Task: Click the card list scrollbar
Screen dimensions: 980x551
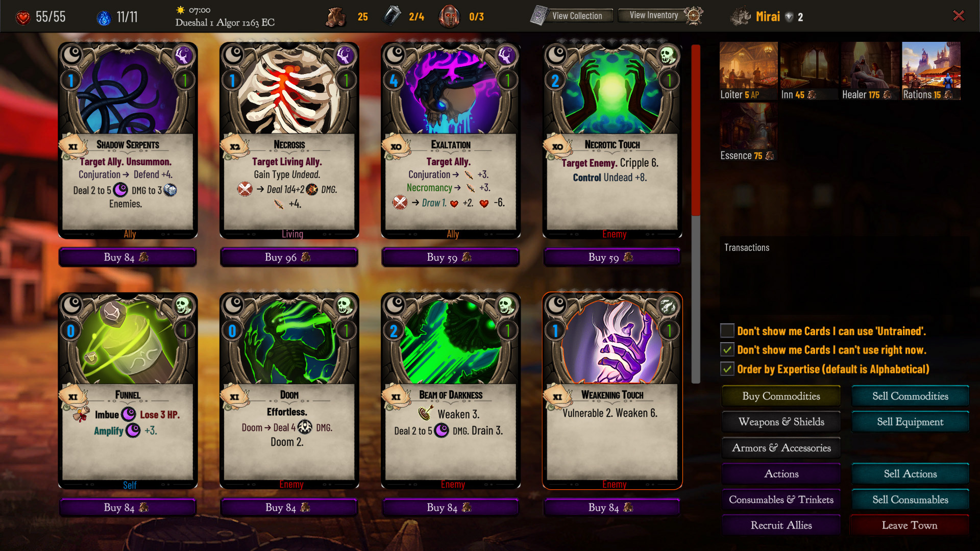Action: [x=695, y=213]
